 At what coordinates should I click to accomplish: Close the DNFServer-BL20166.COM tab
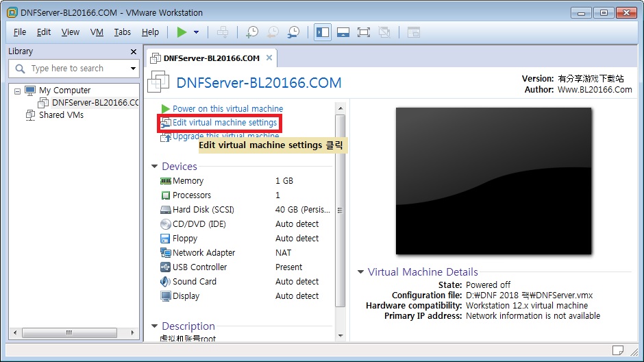[269, 58]
